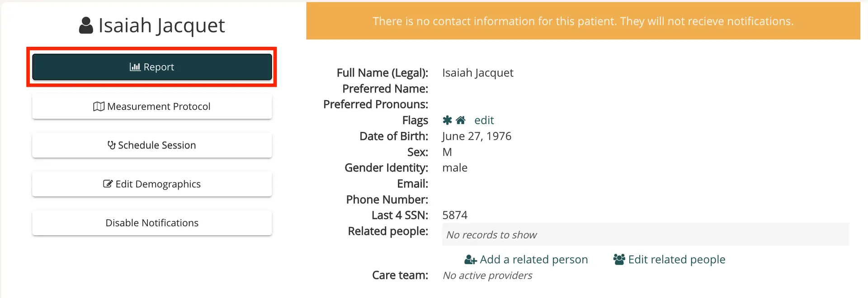Open Edit Demographics
The height and width of the screenshot is (298, 868).
click(152, 184)
